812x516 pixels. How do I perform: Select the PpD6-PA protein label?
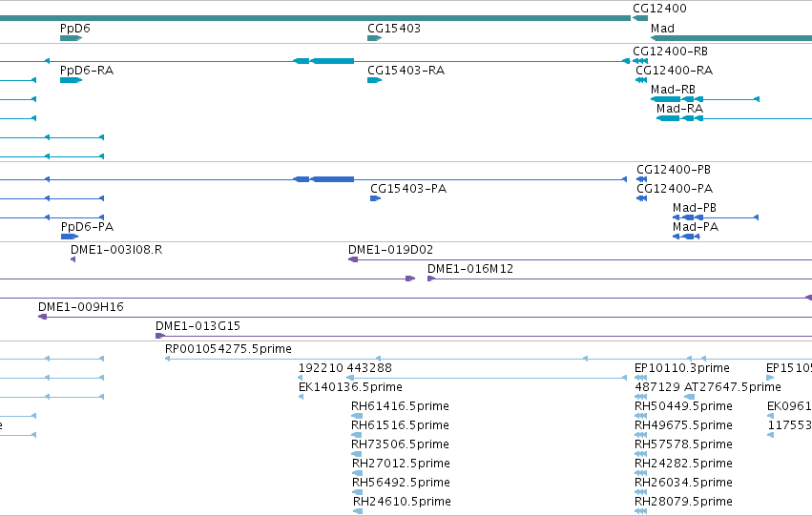[87, 227]
